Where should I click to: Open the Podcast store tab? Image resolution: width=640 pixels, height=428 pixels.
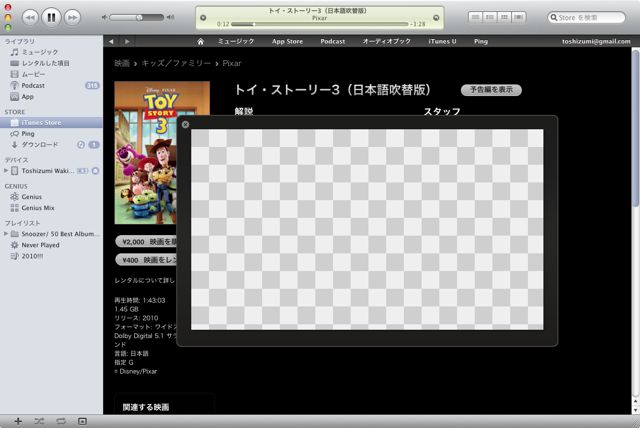tap(333, 41)
